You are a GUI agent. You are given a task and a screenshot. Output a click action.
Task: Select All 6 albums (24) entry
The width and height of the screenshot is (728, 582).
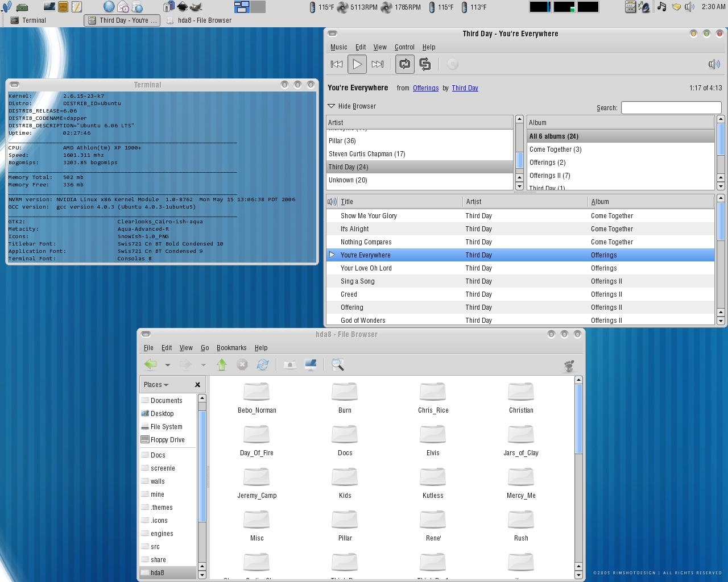(x=621, y=136)
